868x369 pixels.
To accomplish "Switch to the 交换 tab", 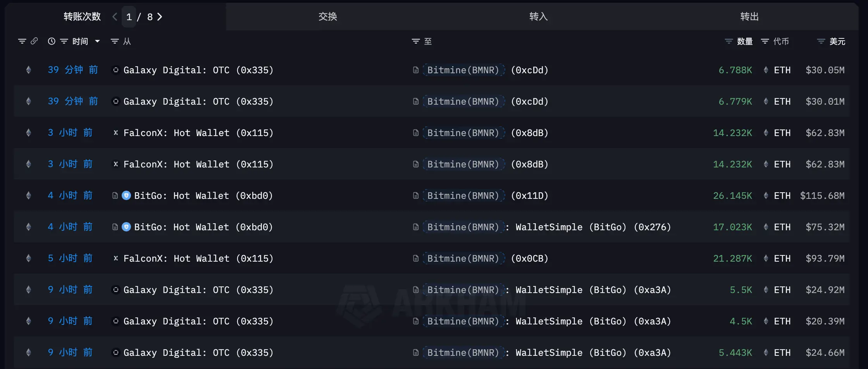I will click(328, 17).
